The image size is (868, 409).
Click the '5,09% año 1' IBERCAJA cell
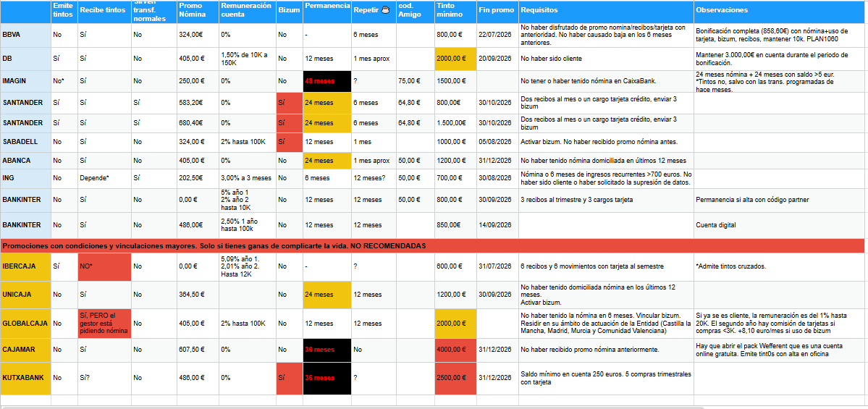click(248, 266)
